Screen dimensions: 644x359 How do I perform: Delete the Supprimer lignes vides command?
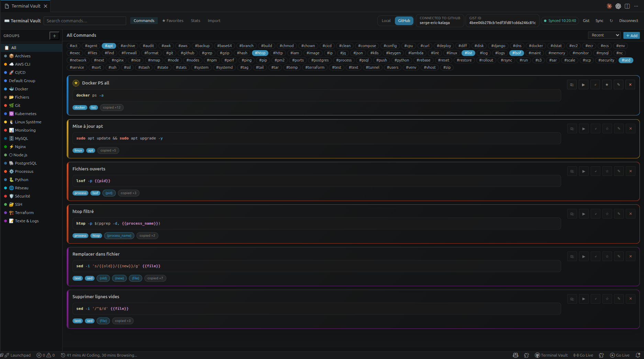click(x=631, y=299)
